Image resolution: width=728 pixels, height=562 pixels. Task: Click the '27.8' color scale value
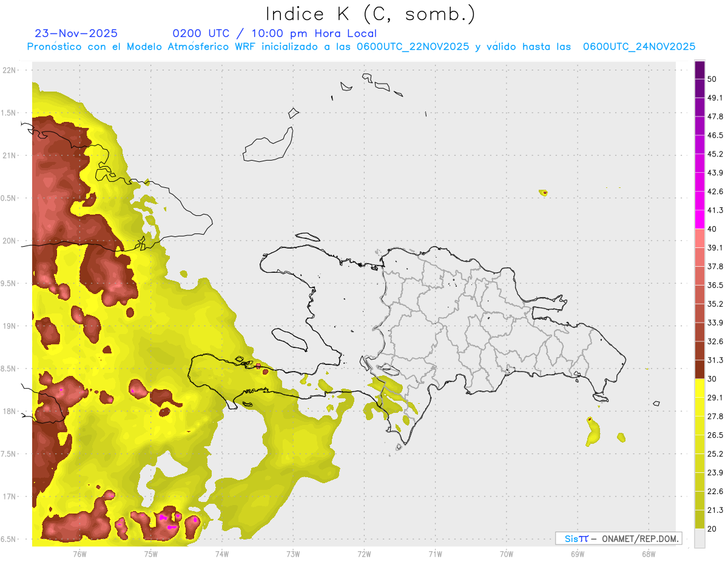coord(715,416)
